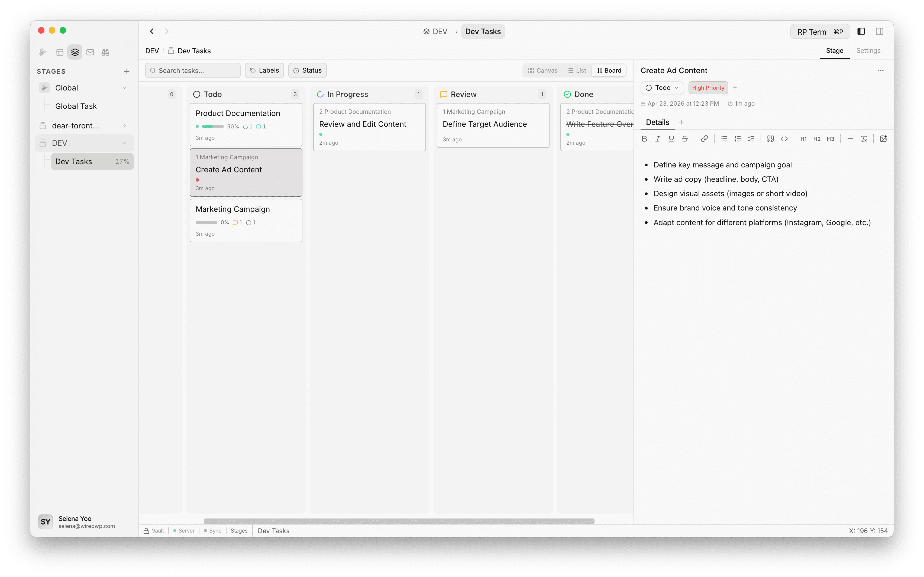Insert inline code formatting

[x=784, y=139]
